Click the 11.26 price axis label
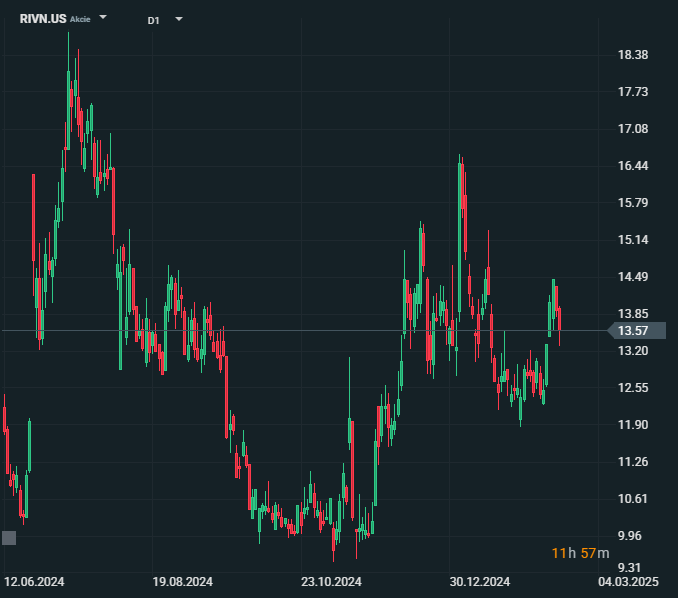The width and height of the screenshot is (678, 598). [633, 462]
